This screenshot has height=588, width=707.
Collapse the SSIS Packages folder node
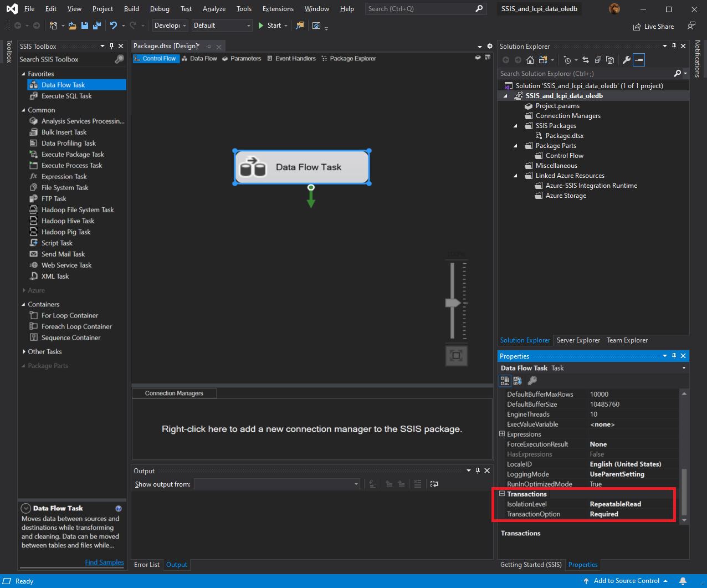click(x=515, y=126)
